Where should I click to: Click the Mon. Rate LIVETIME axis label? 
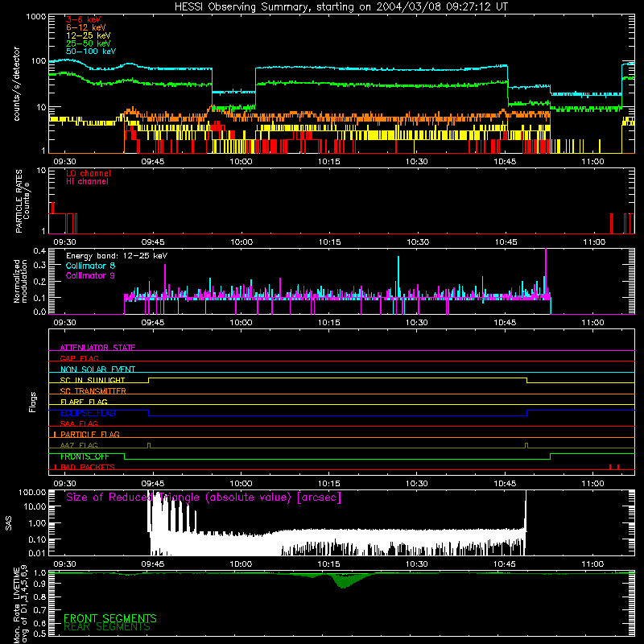click(20, 605)
